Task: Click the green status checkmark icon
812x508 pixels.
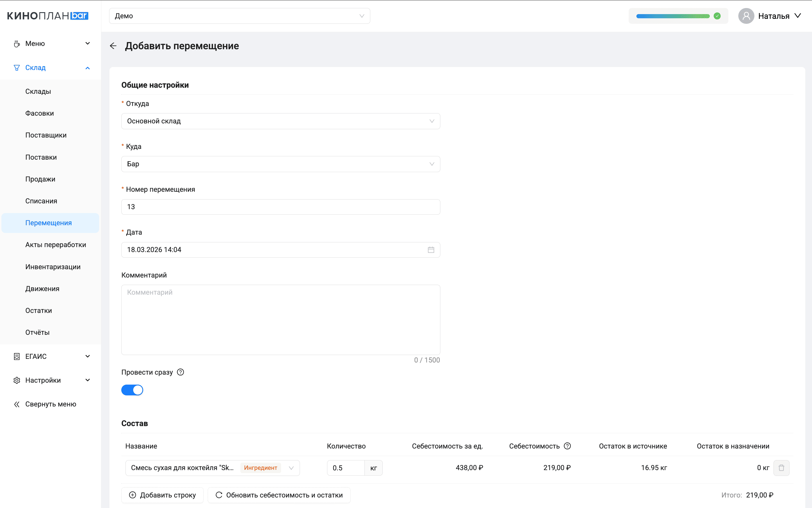Action: (717, 16)
